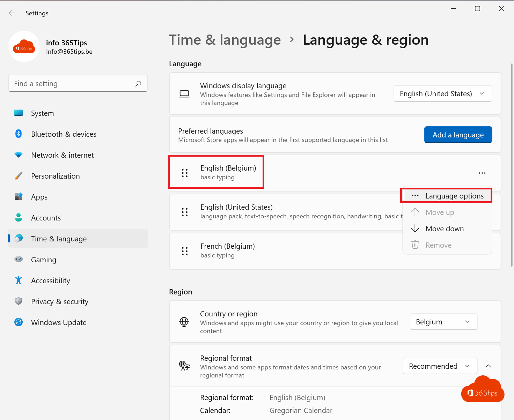Click the back arrow in Settings header
The width and height of the screenshot is (514, 420).
12,13
